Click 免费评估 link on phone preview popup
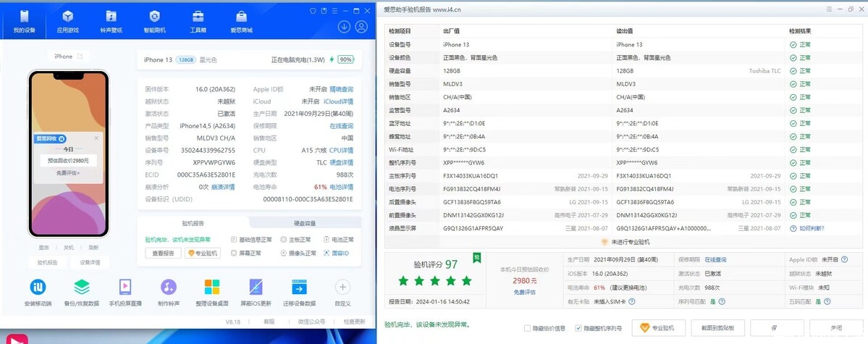The width and height of the screenshot is (868, 344). (67, 173)
